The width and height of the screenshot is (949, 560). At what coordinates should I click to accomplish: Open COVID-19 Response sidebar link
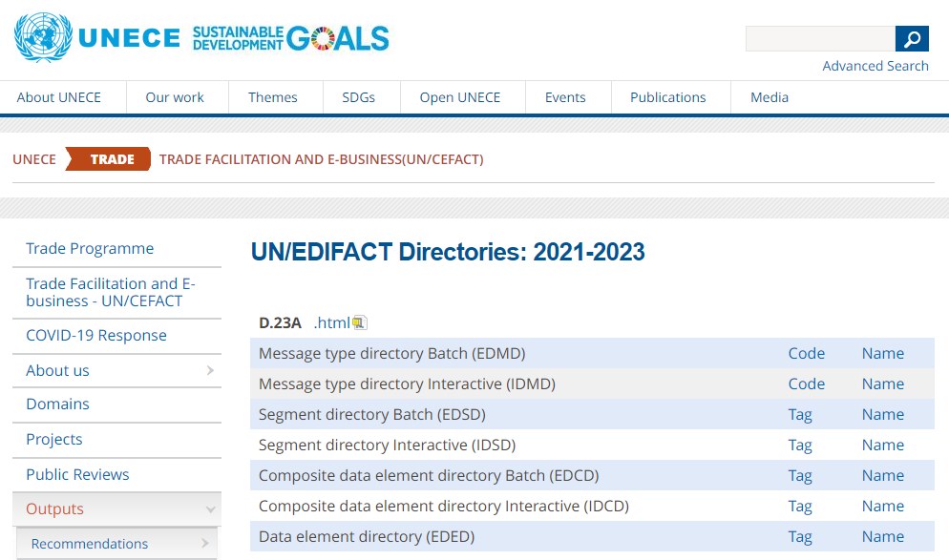tap(96, 335)
